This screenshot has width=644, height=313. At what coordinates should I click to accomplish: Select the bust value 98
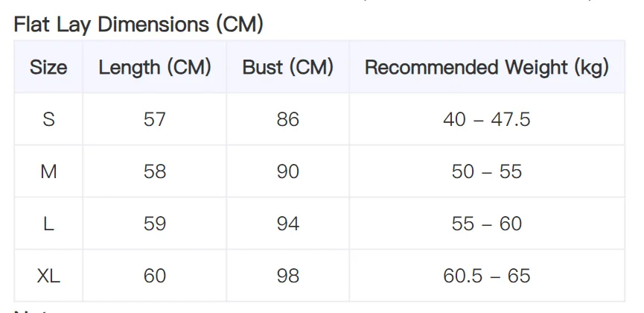pyautogui.click(x=287, y=276)
